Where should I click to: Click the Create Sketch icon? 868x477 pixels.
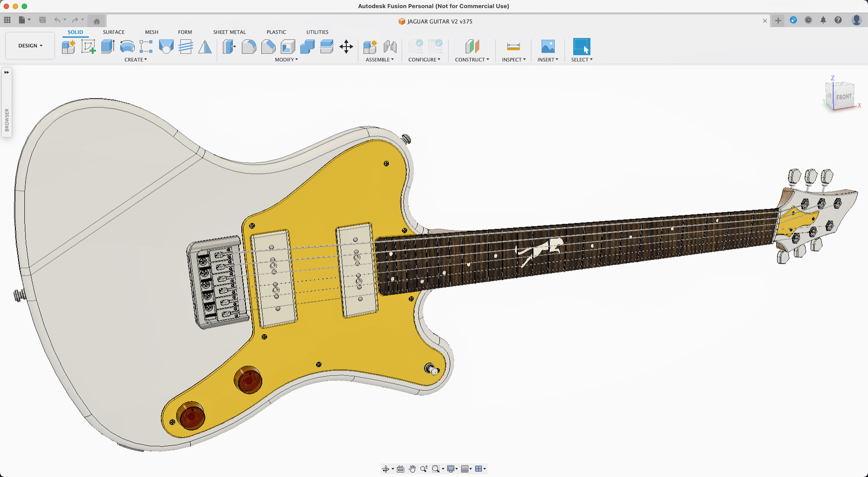(x=88, y=47)
